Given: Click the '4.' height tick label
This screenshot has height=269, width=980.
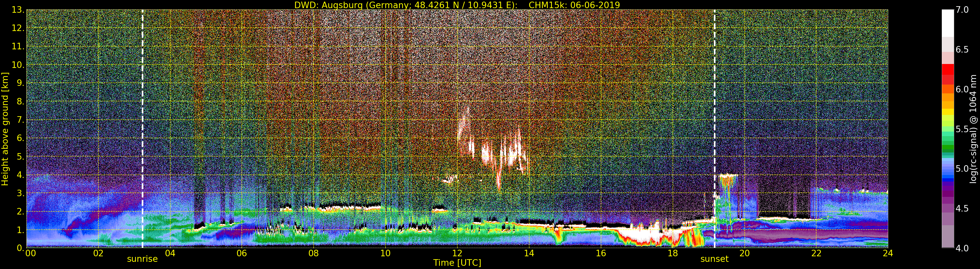Looking at the screenshot, I should point(21,174).
